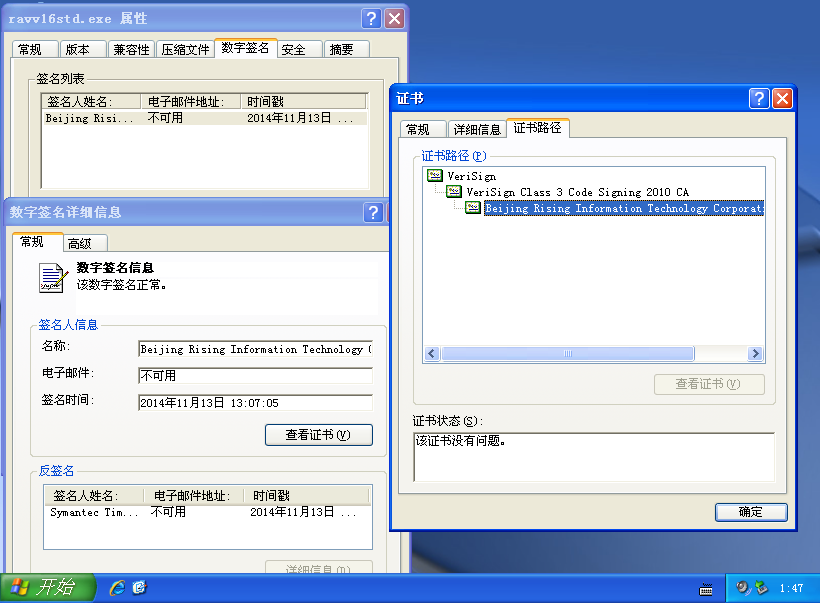
Task: Click the Beijing Rising certificate icon
Action: (x=473, y=208)
